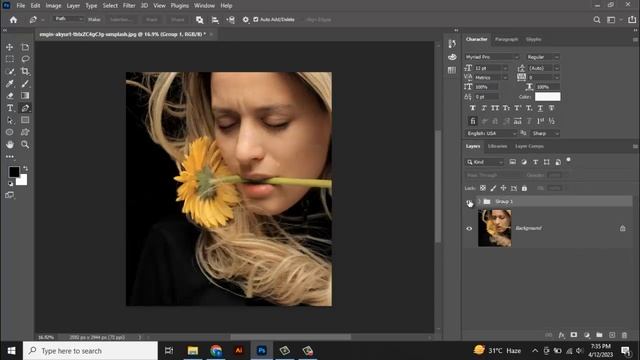The width and height of the screenshot is (640, 360).
Task: Select the Eyedropper tool
Action: click(9, 84)
